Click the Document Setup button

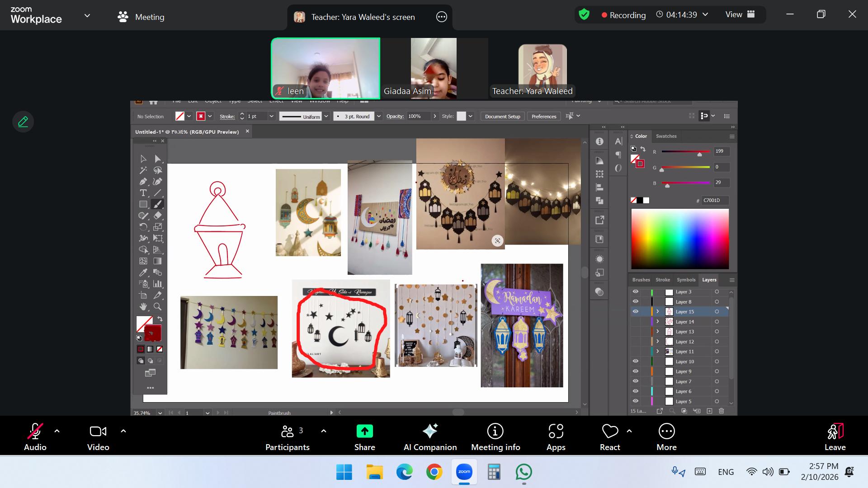coord(502,117)
